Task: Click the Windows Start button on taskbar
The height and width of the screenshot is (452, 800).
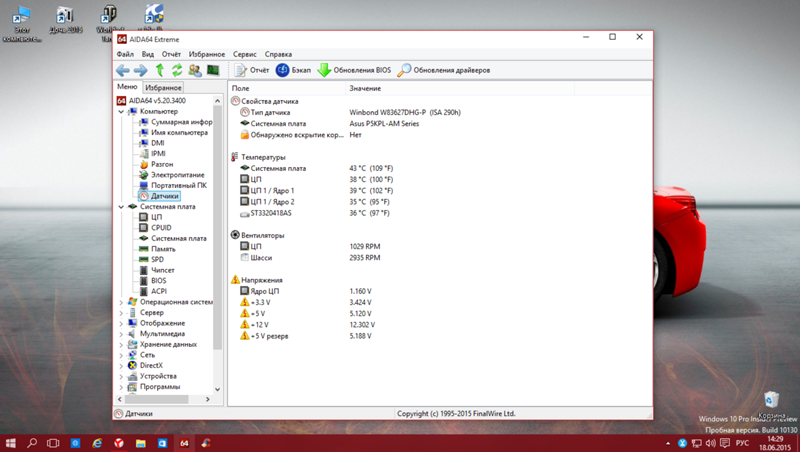Action: 11,442
